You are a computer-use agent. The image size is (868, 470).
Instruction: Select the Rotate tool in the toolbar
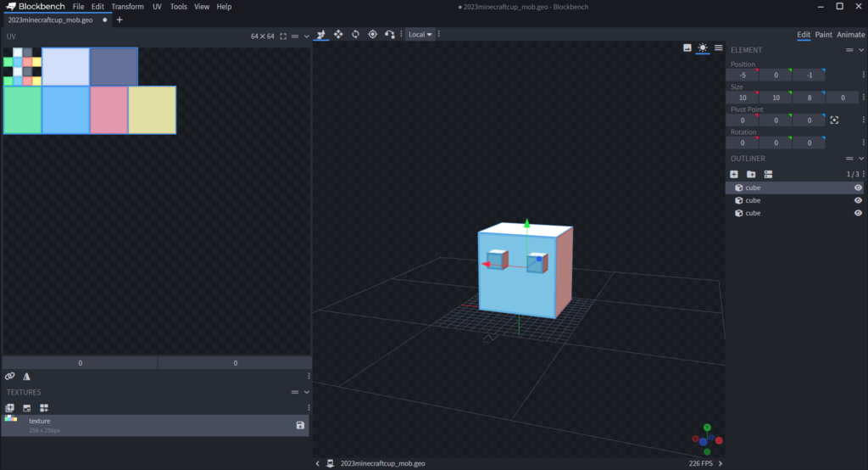355,34
